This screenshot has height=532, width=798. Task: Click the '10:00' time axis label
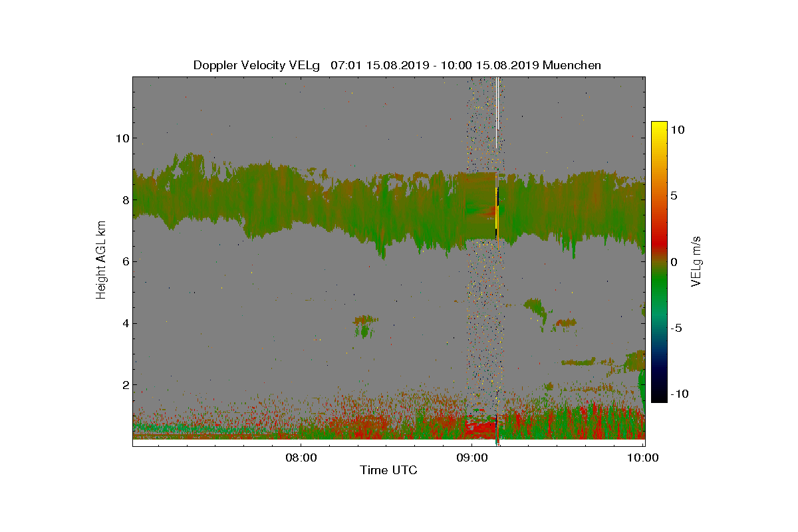click(643, 458)
